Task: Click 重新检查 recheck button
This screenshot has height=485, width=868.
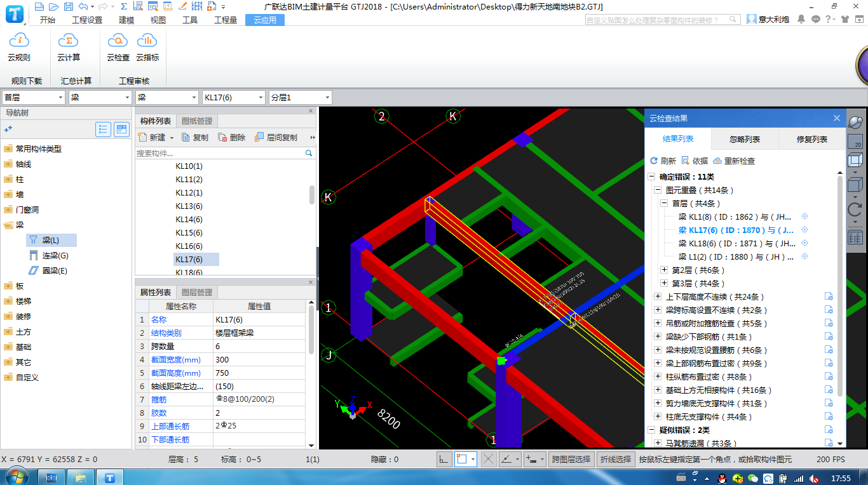Action: click(734, 161)
